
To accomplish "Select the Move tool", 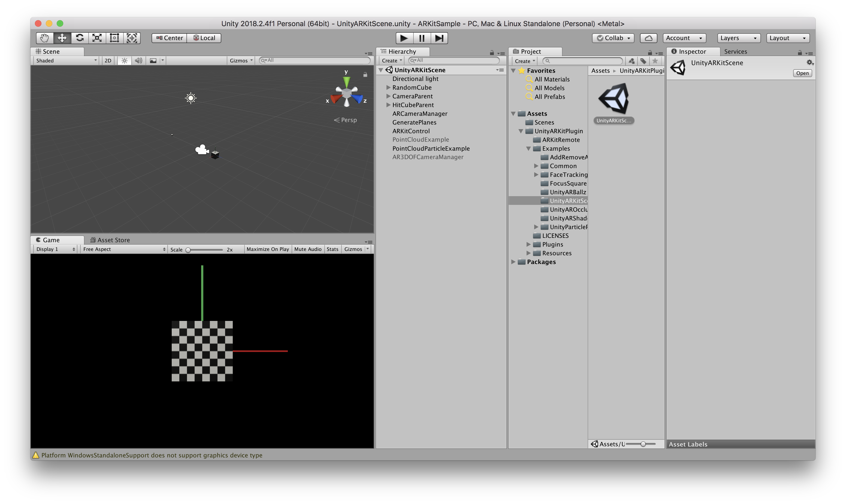I will (62, 38).
